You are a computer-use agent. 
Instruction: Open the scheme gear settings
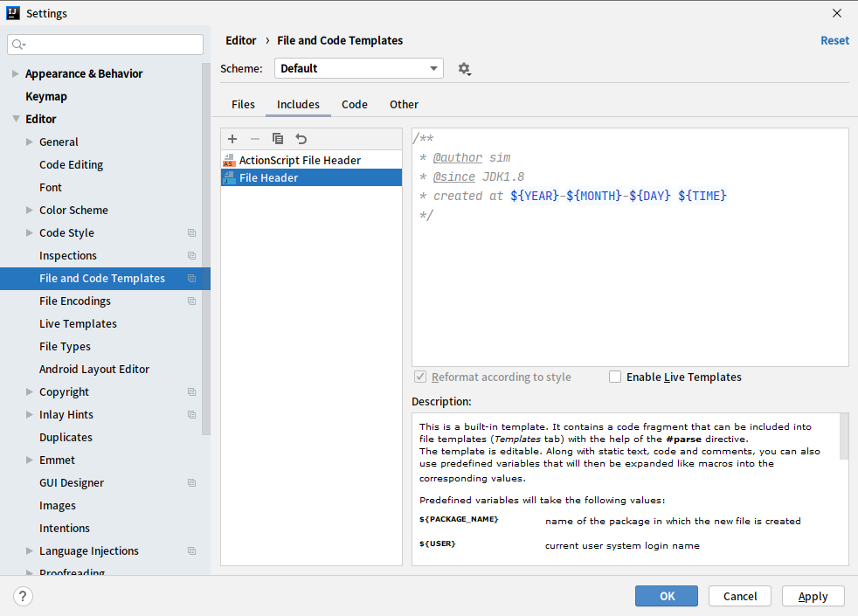pos(465,69)
